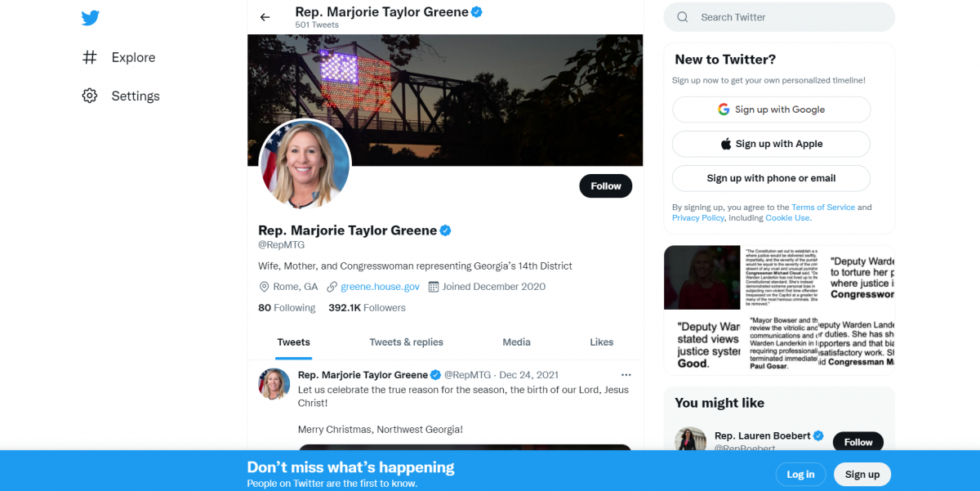
Task: Open the greene.house.gov website link
Action: tap(380, 287)
